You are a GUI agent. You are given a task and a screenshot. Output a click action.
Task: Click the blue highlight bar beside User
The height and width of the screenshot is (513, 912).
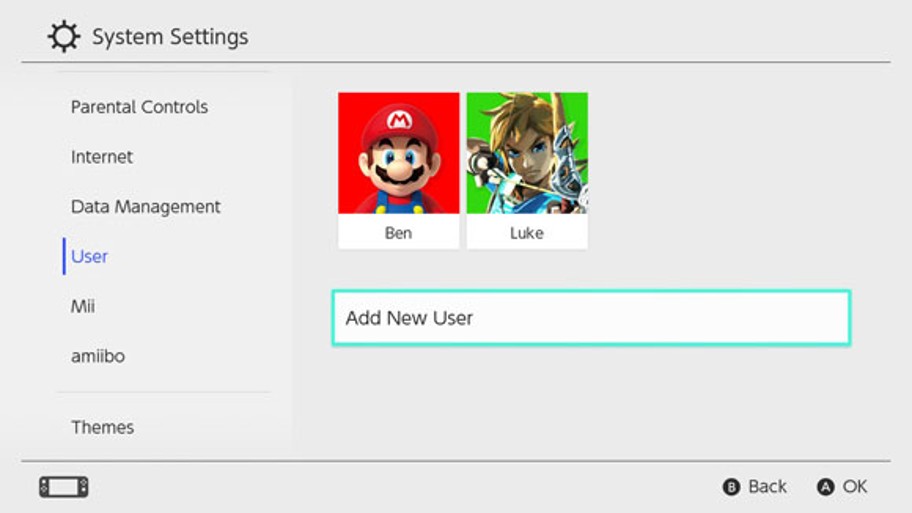tap(64, 257)
